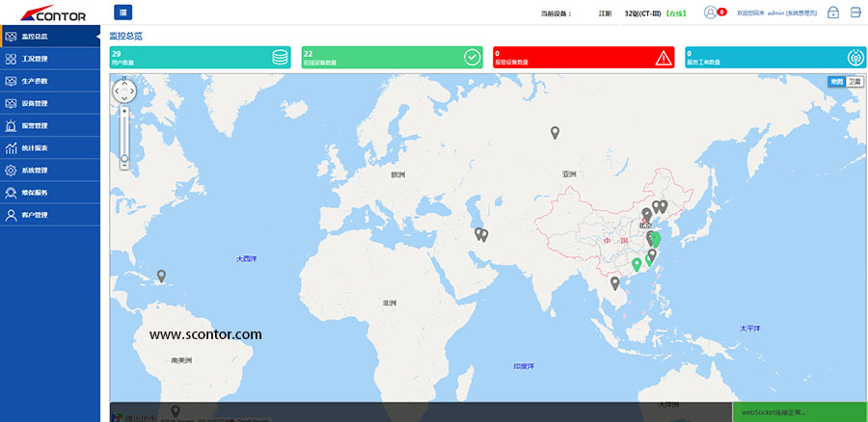Switch the map to 地图 view
868x422 pixels.
836,81
